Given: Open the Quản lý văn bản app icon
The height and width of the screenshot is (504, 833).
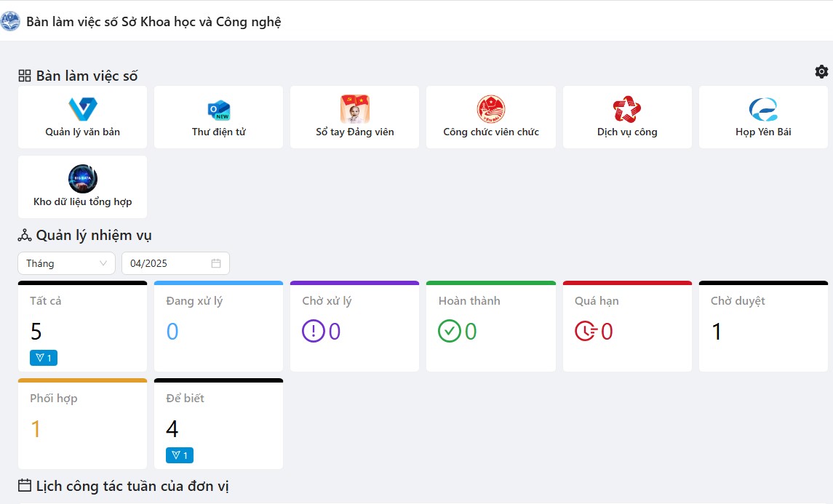Looking at the screenshot, I should (82, 109).
